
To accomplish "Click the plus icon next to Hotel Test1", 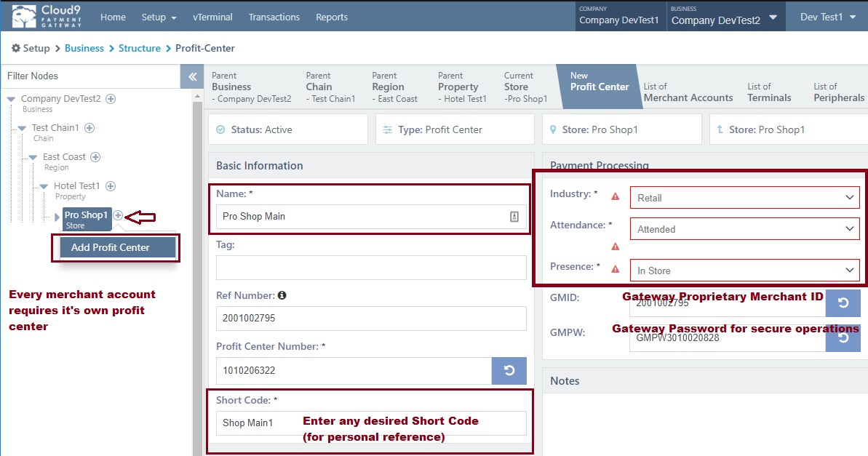I will 110,185.
